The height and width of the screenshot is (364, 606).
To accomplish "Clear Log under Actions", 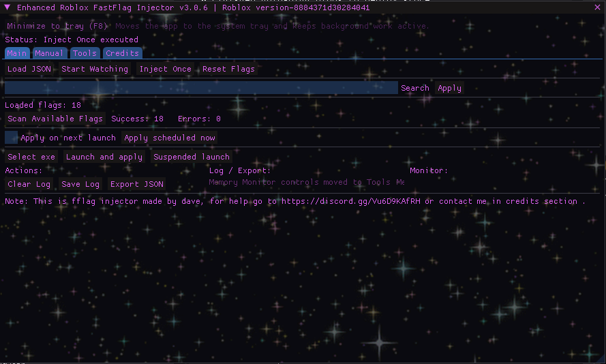I will tap(29, 184).
